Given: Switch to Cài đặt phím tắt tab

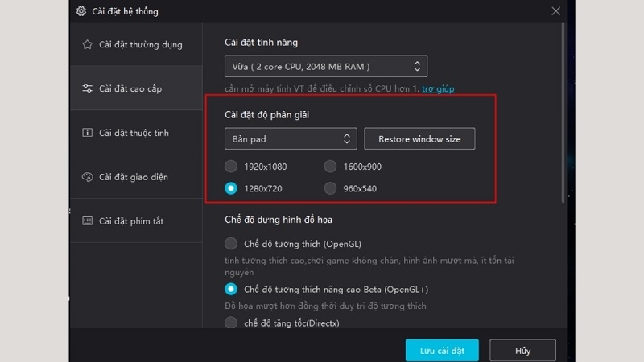Looking at the screenshot, I should coord(136,220).
